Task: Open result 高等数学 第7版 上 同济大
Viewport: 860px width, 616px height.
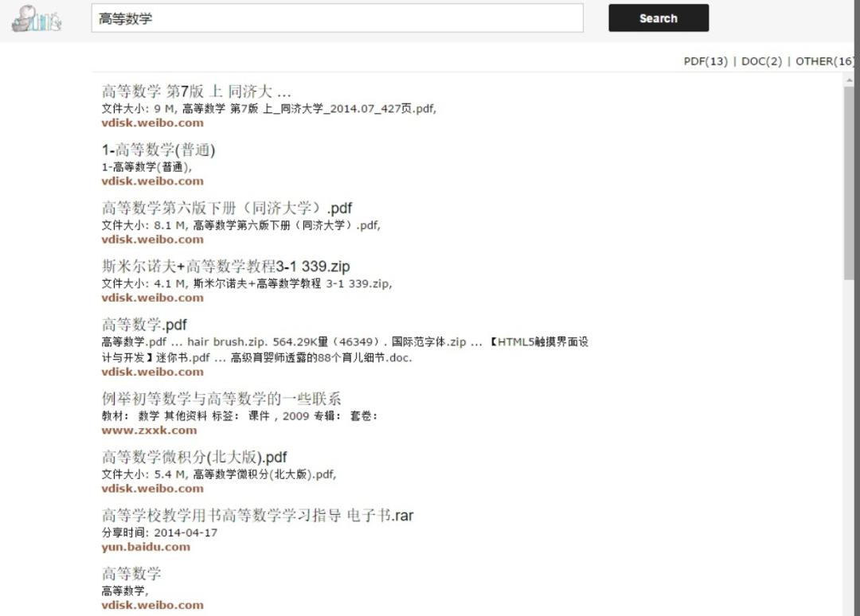Action: [x=197, y=91]
